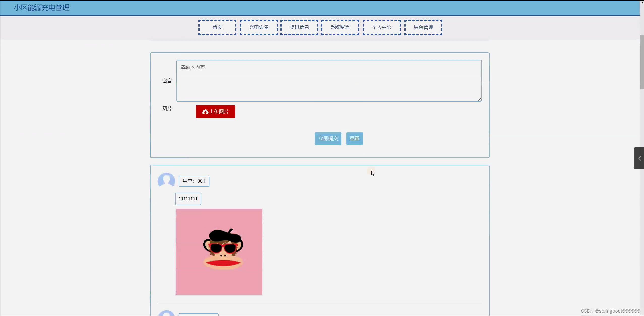Enter 后台管理 from the nav bar
Image resolution: width=644 pixels, height=316 pixels.
tap(423, 27)
